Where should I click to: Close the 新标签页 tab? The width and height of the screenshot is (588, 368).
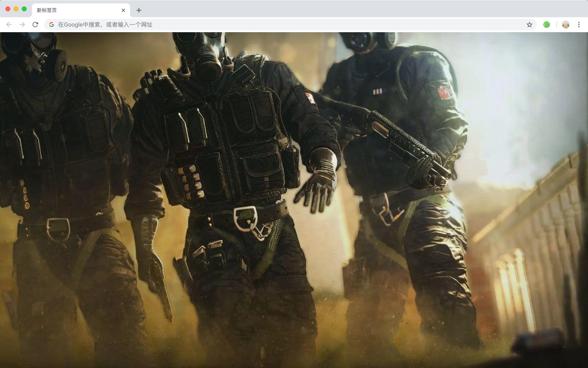point(123,10)
